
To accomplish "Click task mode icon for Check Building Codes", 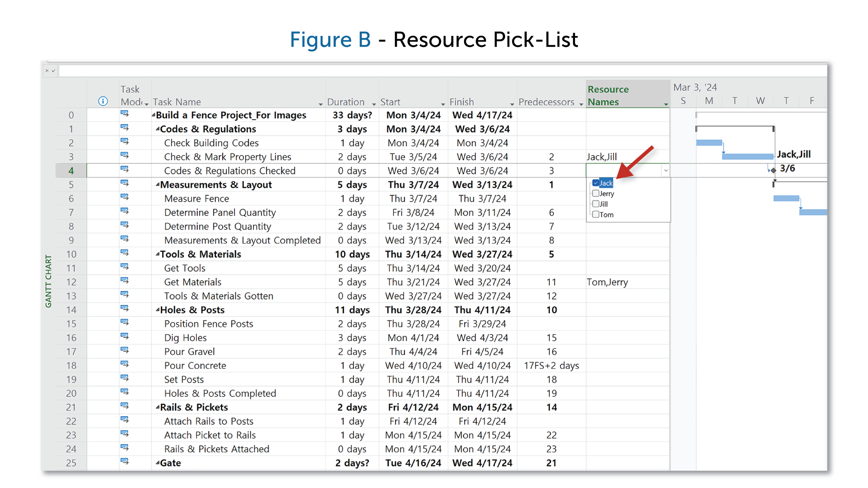I will pyautogui.click(x=124, y=141).
